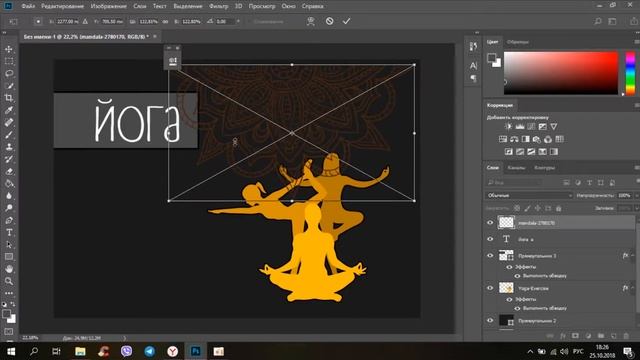This screenshot has height=360, width=640.
Task: Toggle link between width and height
Action: click(165, 21)
